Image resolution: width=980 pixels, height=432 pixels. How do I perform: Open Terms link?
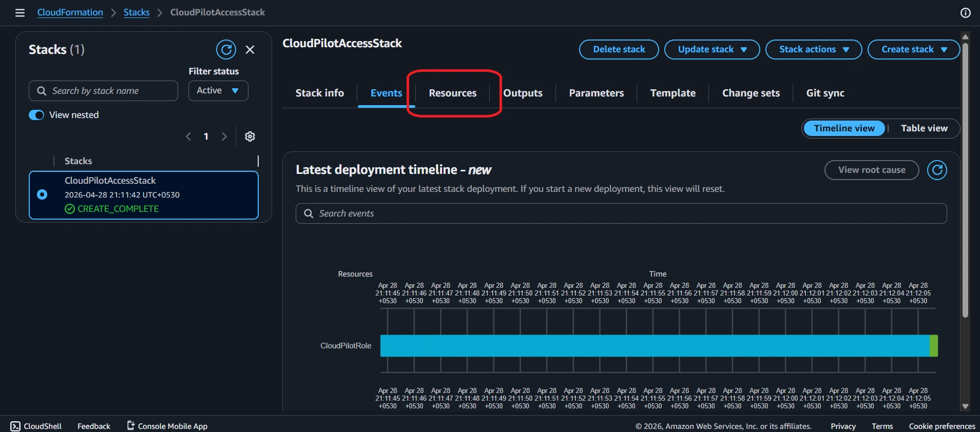tap(882, 426)
